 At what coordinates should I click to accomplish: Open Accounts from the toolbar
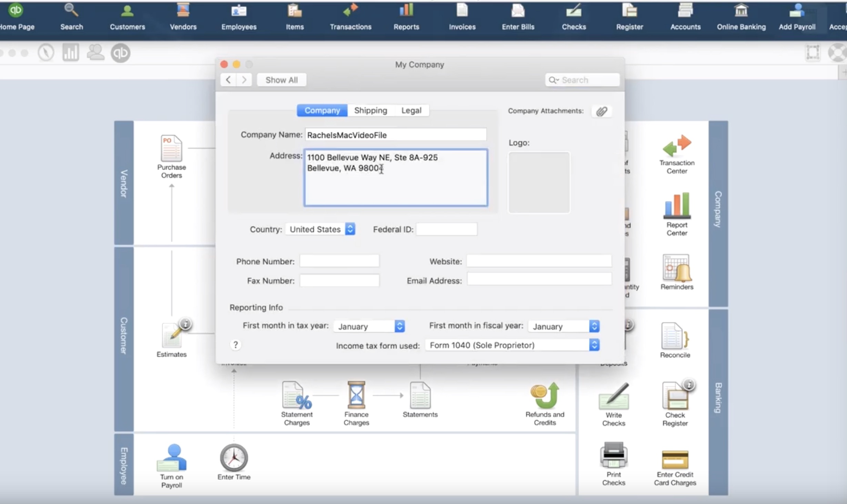685,16
